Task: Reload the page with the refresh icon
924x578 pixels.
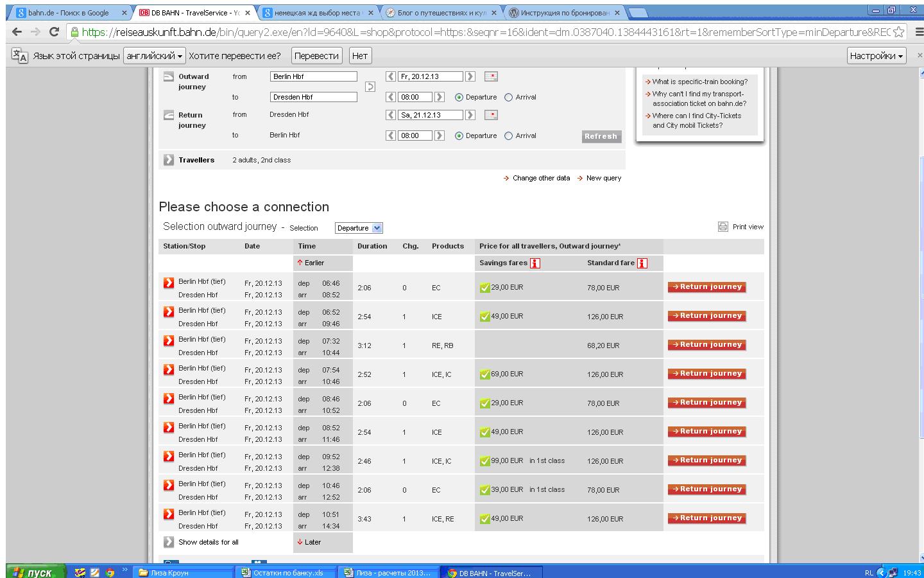Action: 54,32
